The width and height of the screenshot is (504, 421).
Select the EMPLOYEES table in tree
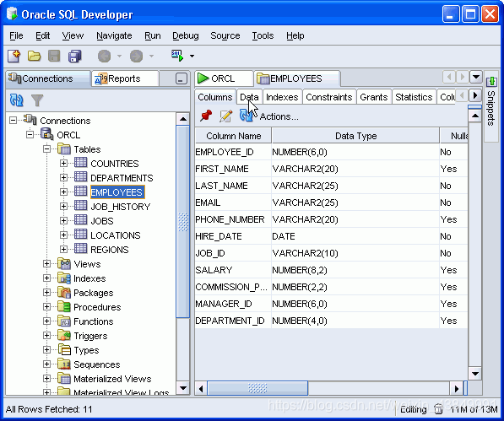click(x=117, y=192)
